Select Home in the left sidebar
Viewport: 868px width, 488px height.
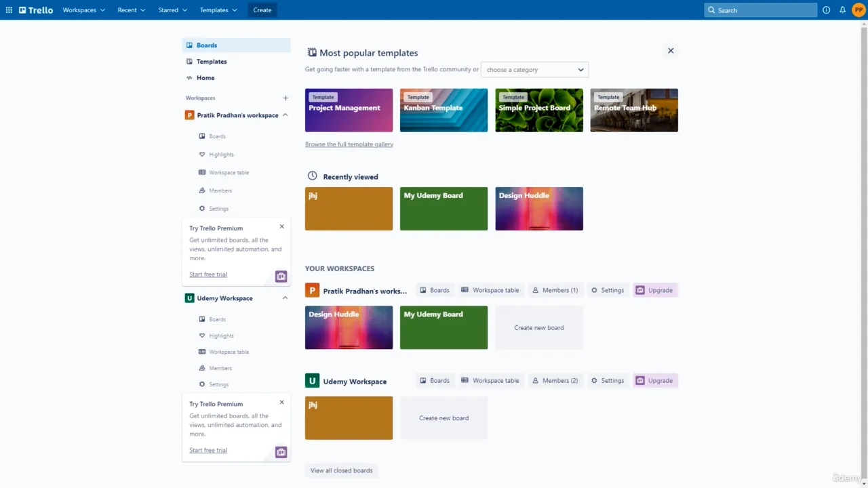point(236,78)
